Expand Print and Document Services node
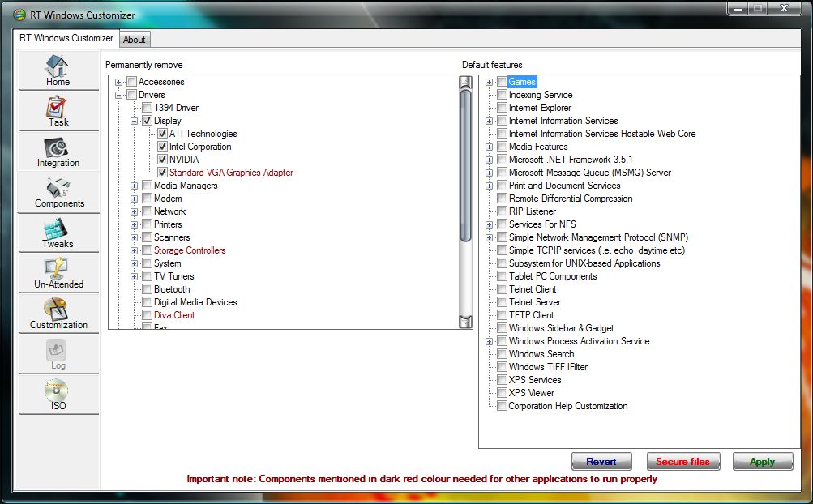The image size is (813, 504). pos(489,186)
